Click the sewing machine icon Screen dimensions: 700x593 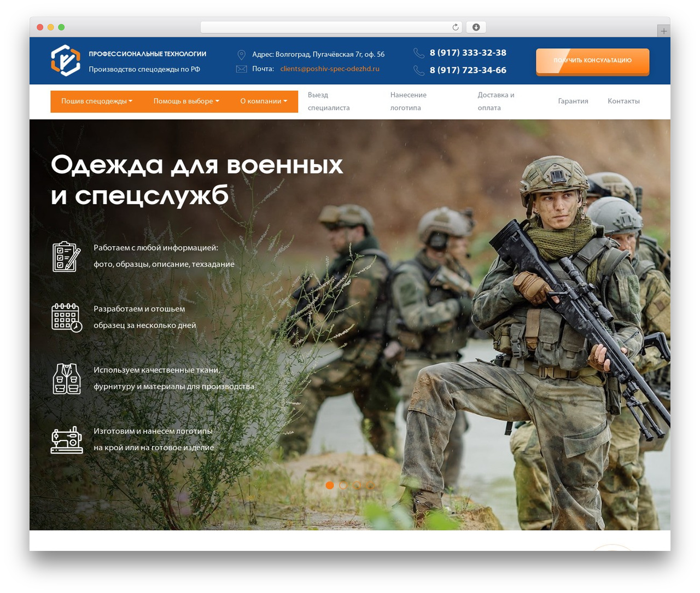pyautogui.click(x=67, y=440)
